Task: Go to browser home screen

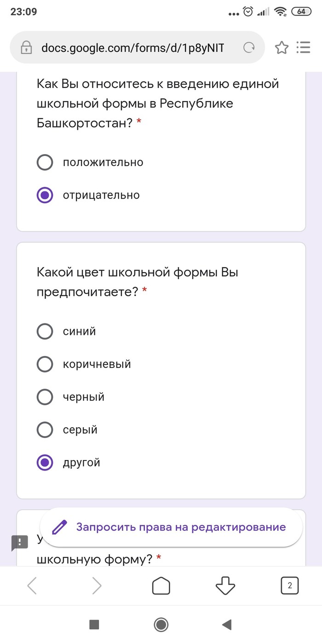Action: (x=161, y=586)
